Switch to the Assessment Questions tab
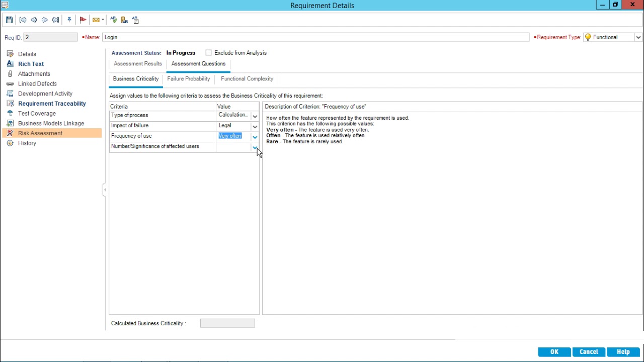The height and width of the screenshot is (362, 644). pos(198,64)
